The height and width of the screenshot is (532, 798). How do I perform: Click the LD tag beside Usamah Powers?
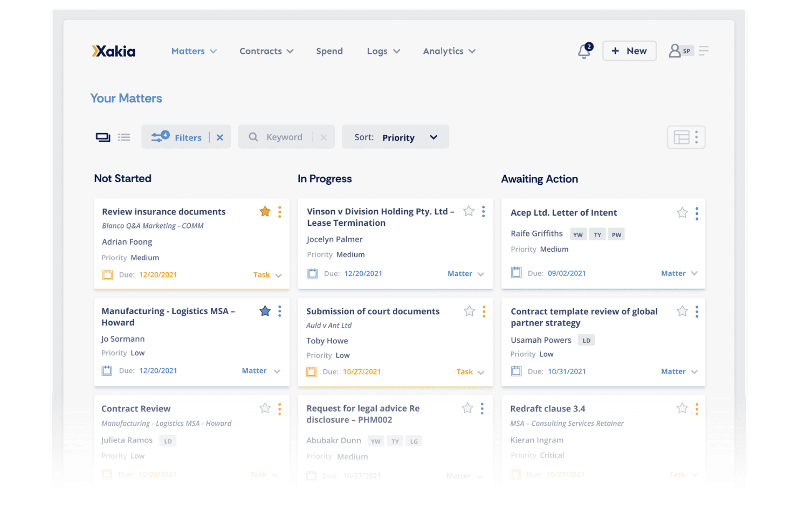(586, 340)
